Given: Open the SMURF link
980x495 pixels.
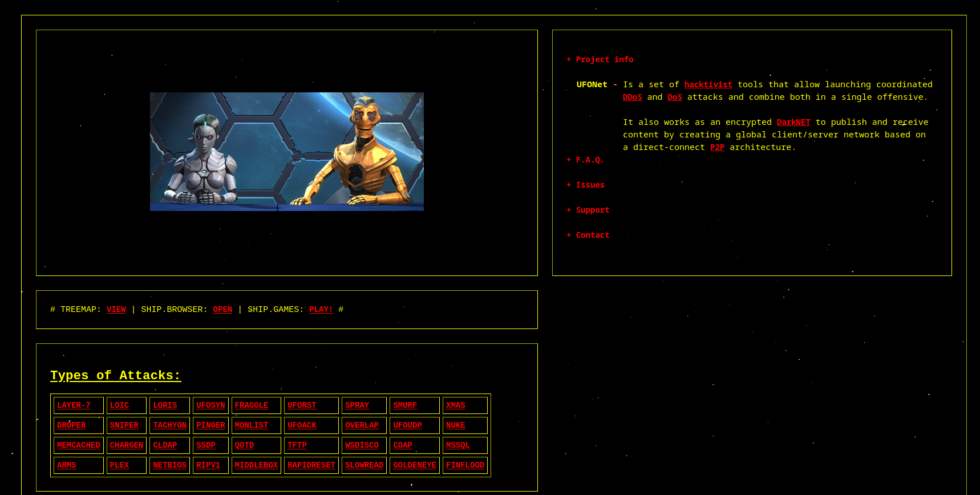Looking at the screenshot, I should 405,405.
